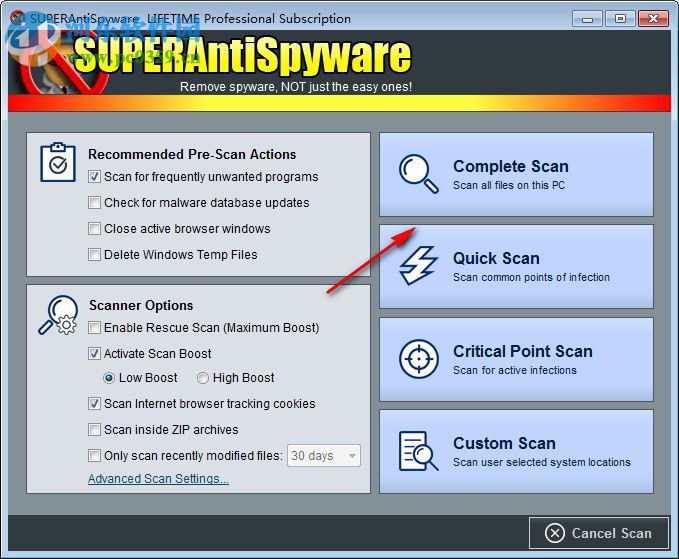Click the Cancel Scan button
Image resolution: width=679 pixels, height=559 pixels.
tap(599, 533)
